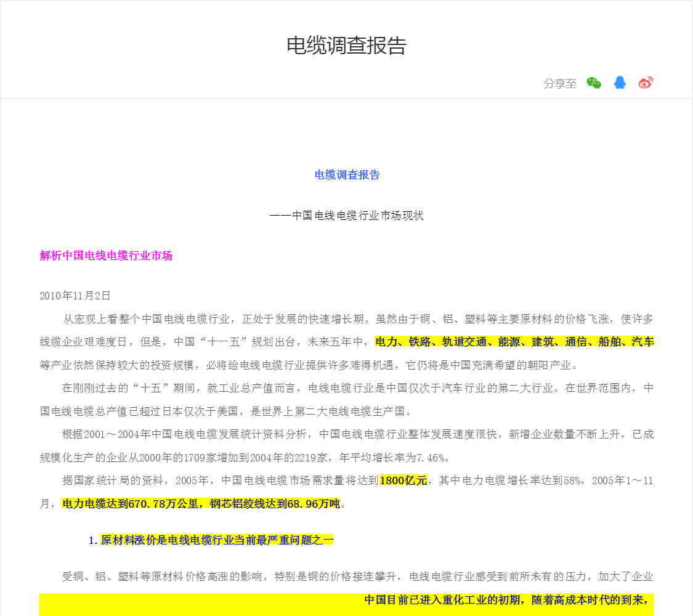Click the main page title 电缆调查报告

tap(346, 46)
